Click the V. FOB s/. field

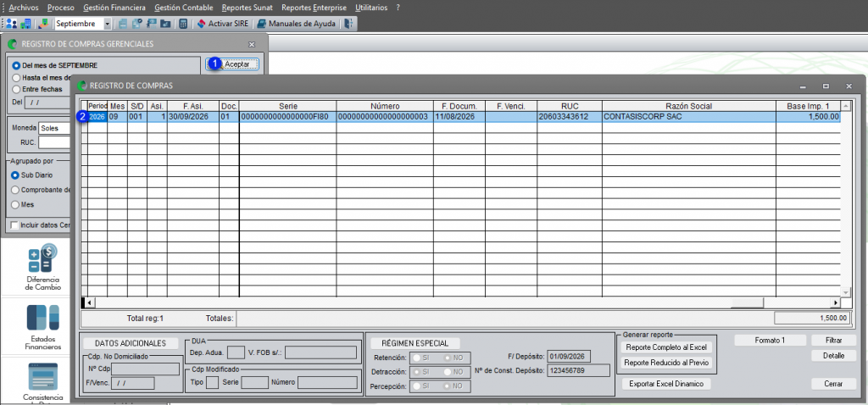pos(321,352)
